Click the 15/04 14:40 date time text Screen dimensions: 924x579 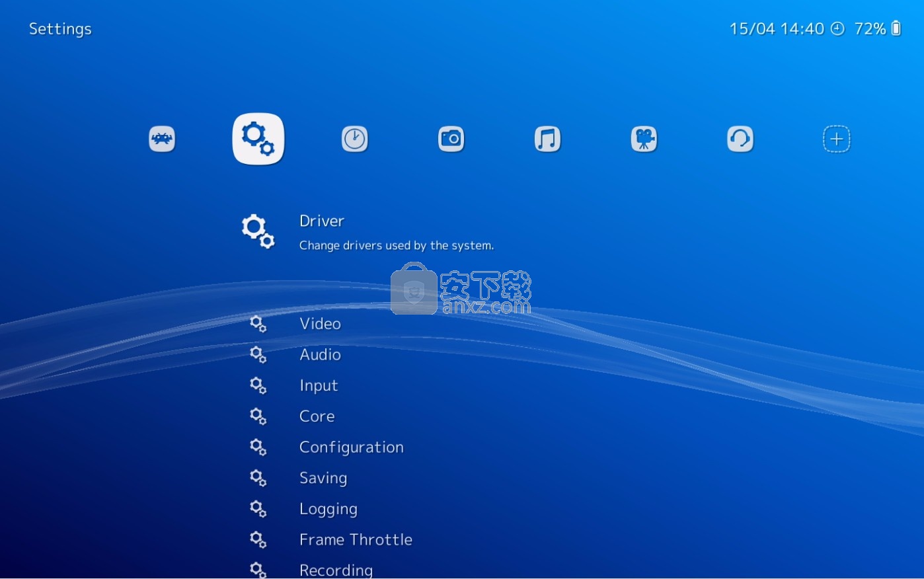[777, 28]
